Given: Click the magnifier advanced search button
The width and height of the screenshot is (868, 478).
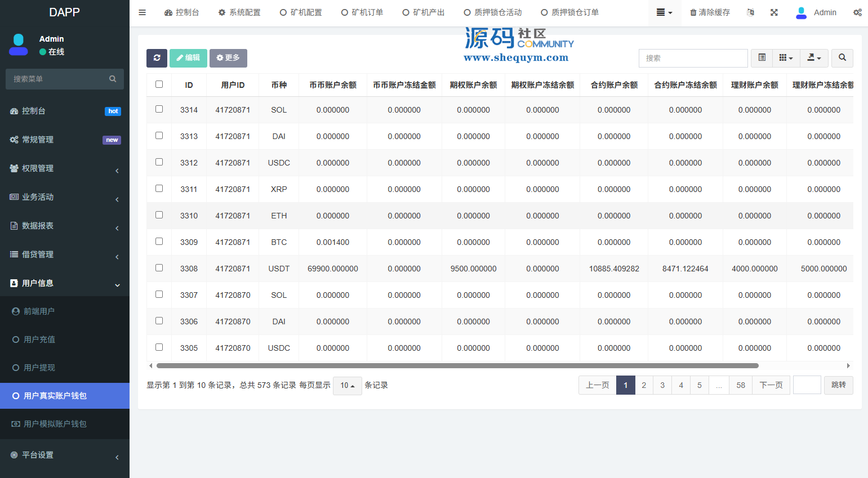Looking at the screenshot, I should pos(842,58).
